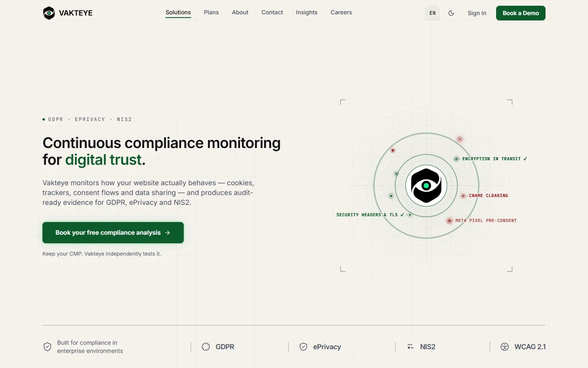Viewport: 588px width, 368px height.
Task: Click the green 'digital trust' headline words
Action: pos(103,160)
